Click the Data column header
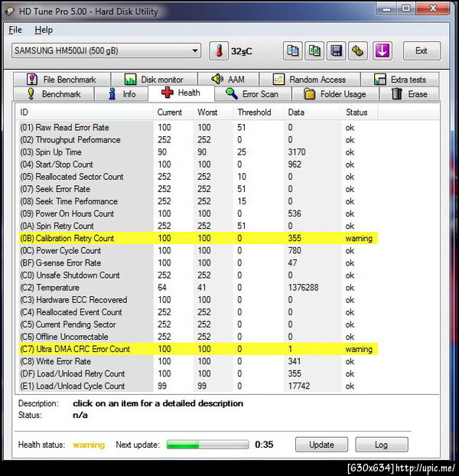 (313, 112)
